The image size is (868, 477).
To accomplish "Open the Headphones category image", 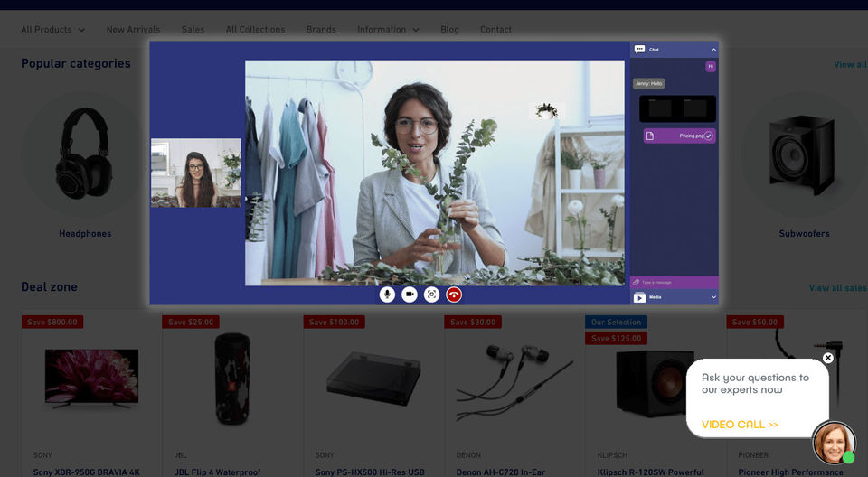I will pos(84,154).
